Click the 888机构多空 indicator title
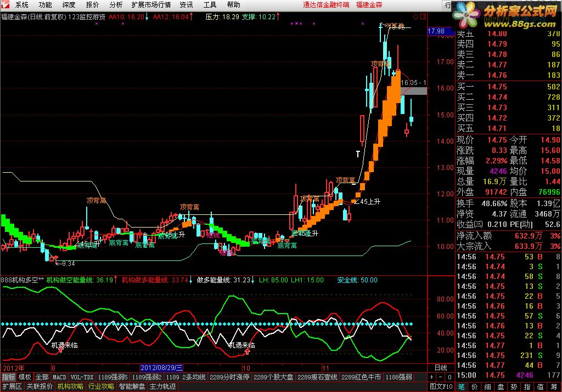 click(22, 280)
